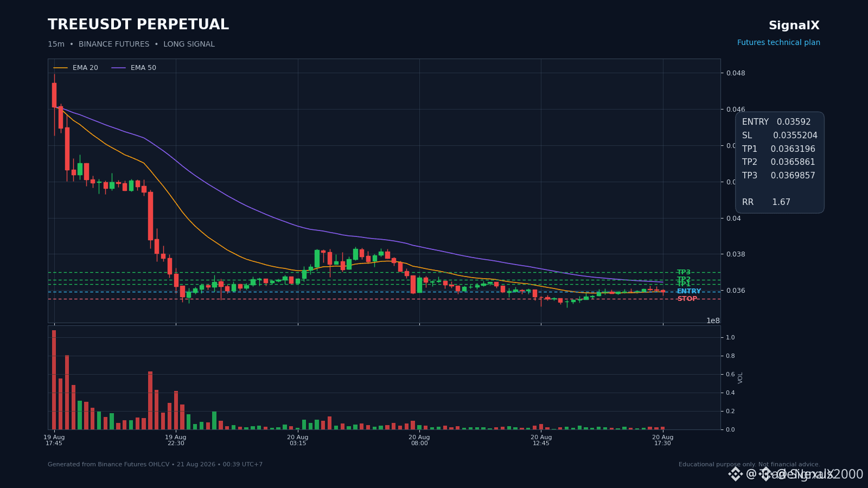
Task: Select the EMA 20 legend entry
Action: pyautogui.click(x=76, y=68)
